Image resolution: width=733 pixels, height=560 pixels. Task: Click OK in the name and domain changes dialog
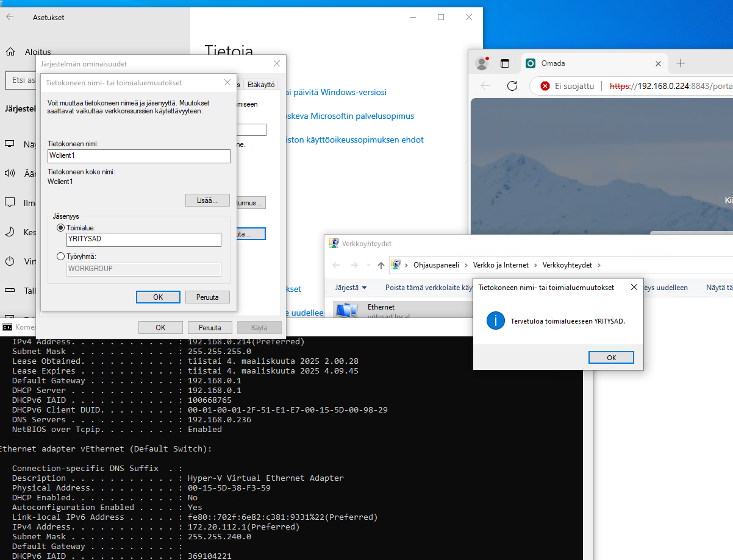coord(158,297)
